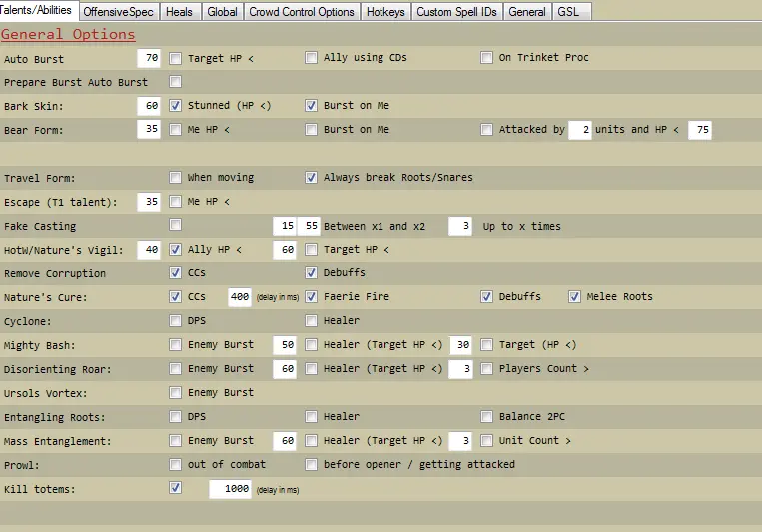Open the Custom Spell IDs tab
This screenshot has height=532, width=762.
point(455,12)
